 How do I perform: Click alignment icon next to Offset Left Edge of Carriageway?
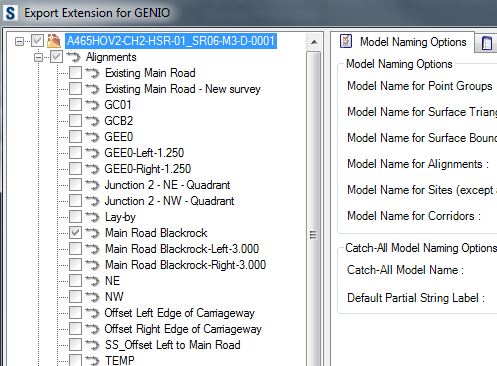92,313
